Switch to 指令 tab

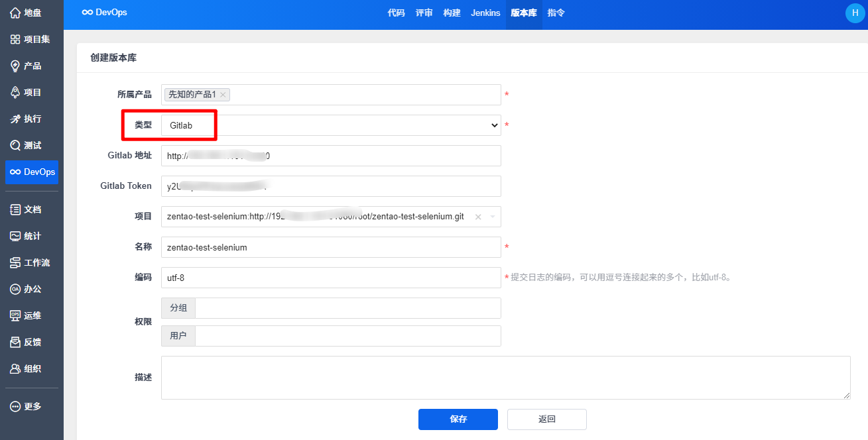(x=556, y=13)
